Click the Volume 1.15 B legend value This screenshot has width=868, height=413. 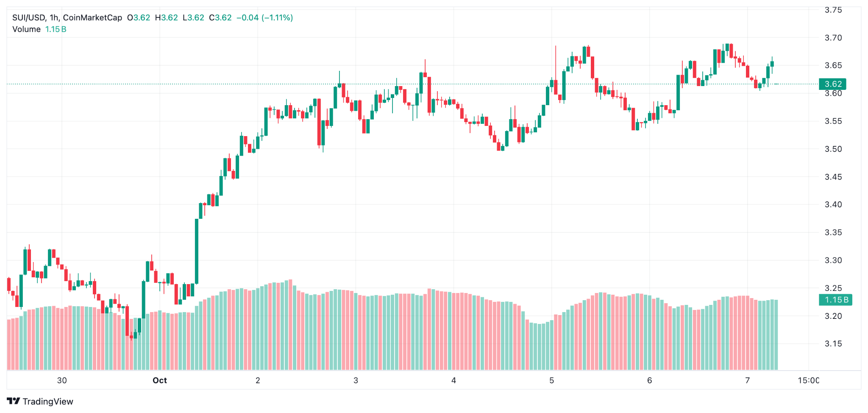coord(56,29)
